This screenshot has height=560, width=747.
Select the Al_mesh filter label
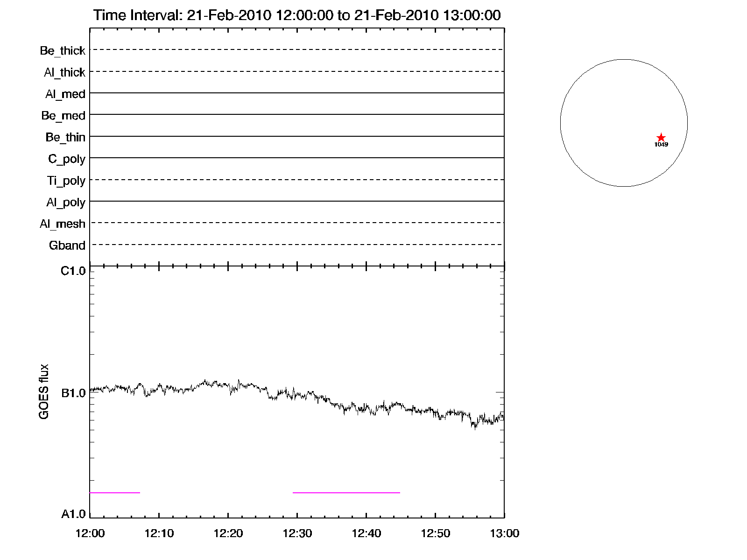[63, 224]
